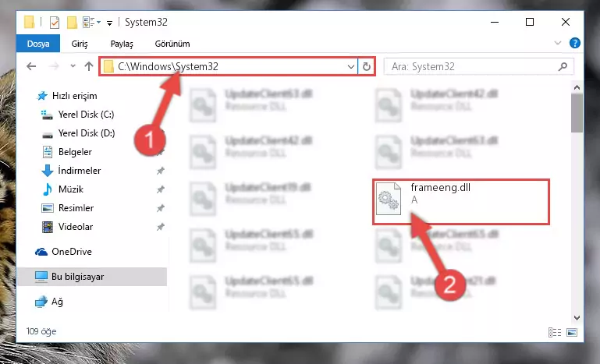600x364 pixels.
Task: Open the Help question mark icon
Action: 574,43
